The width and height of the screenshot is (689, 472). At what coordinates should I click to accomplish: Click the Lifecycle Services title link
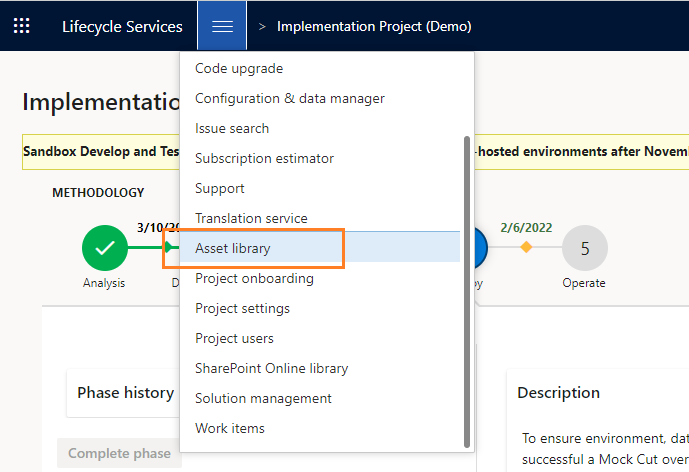pos(122,26)
